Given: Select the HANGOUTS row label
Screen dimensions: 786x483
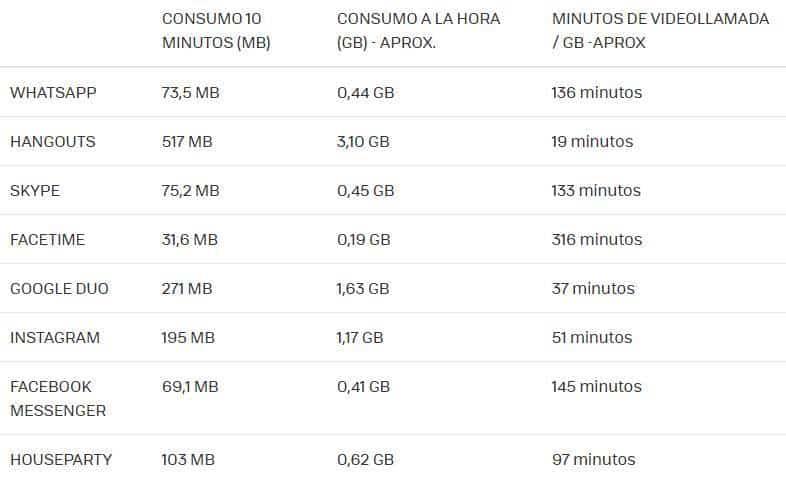Looking at the screenshot, I should (53, 141).
